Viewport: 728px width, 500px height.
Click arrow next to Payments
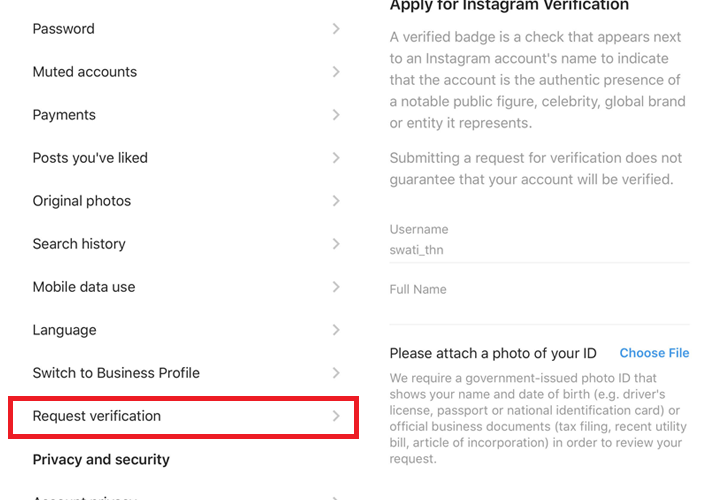336,115
